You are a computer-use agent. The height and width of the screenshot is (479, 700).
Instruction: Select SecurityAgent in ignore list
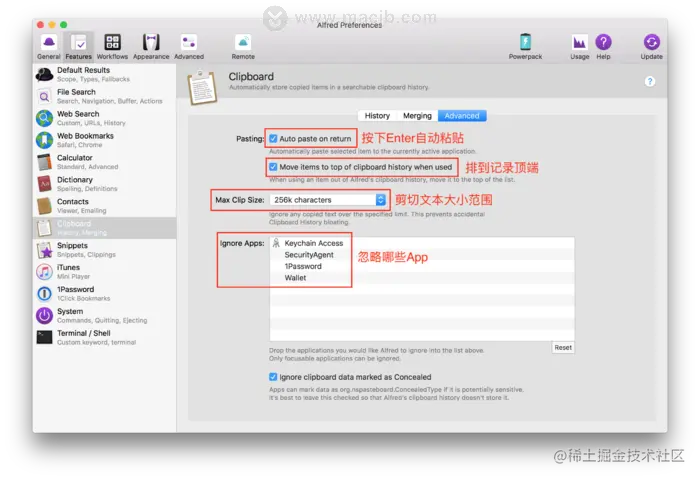[309, 255]
